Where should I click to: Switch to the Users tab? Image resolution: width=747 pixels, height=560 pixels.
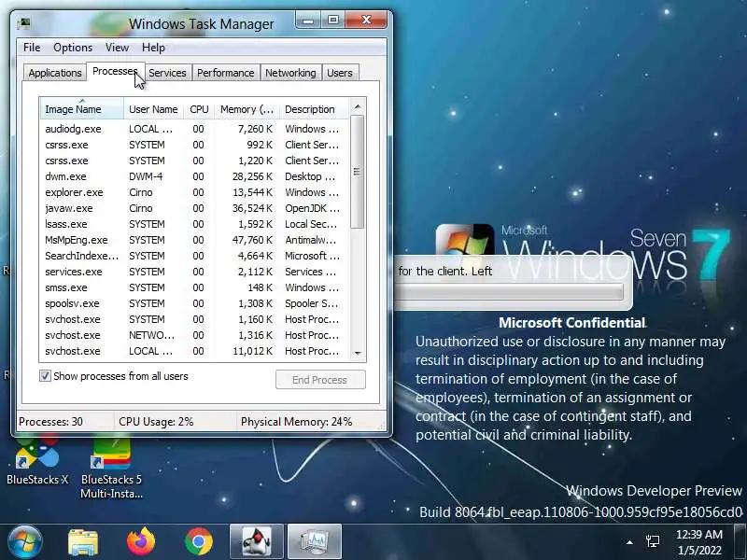[340, 73]
